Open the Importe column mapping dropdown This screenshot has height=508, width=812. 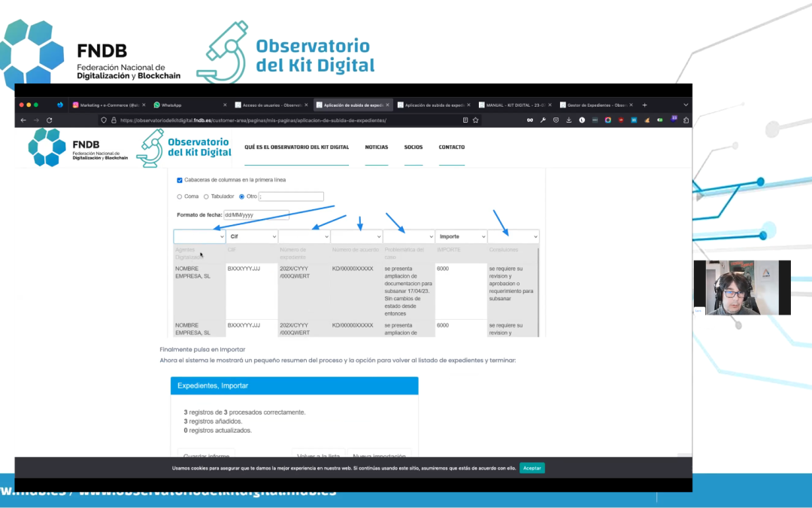coord(461,236)
